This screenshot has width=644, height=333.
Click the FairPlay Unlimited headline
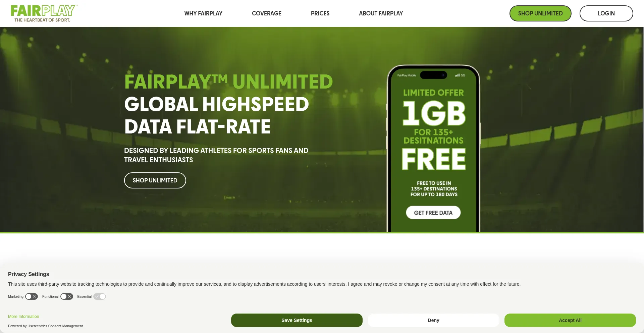pos(228,81)
